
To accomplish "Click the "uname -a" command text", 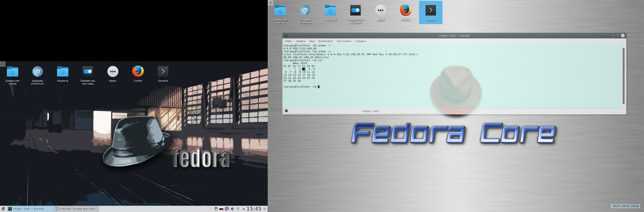I will point(324,51).
